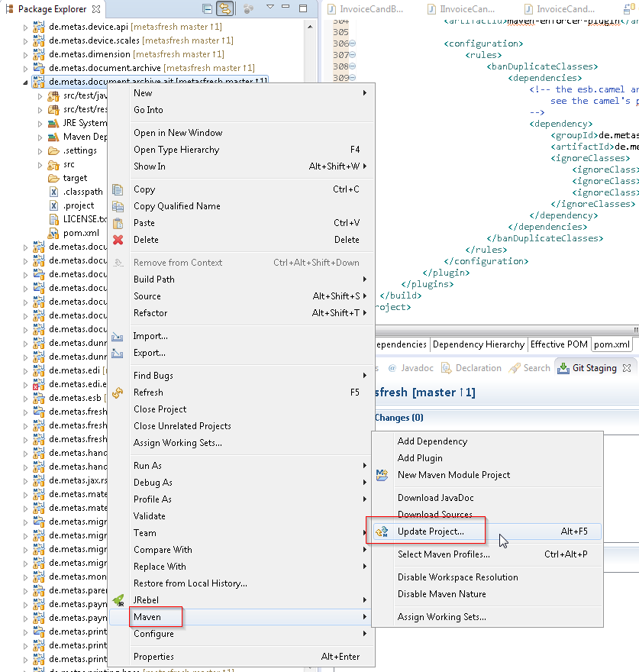Select the pom.xml editor bottom tab
The height and width of the screenshot is (672, 639).
(612, 344)
